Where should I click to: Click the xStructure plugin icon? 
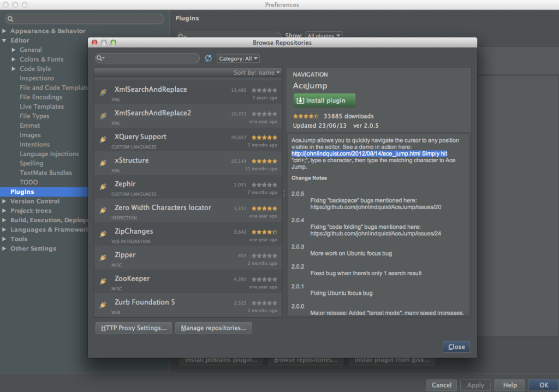(x=103, y=163)
